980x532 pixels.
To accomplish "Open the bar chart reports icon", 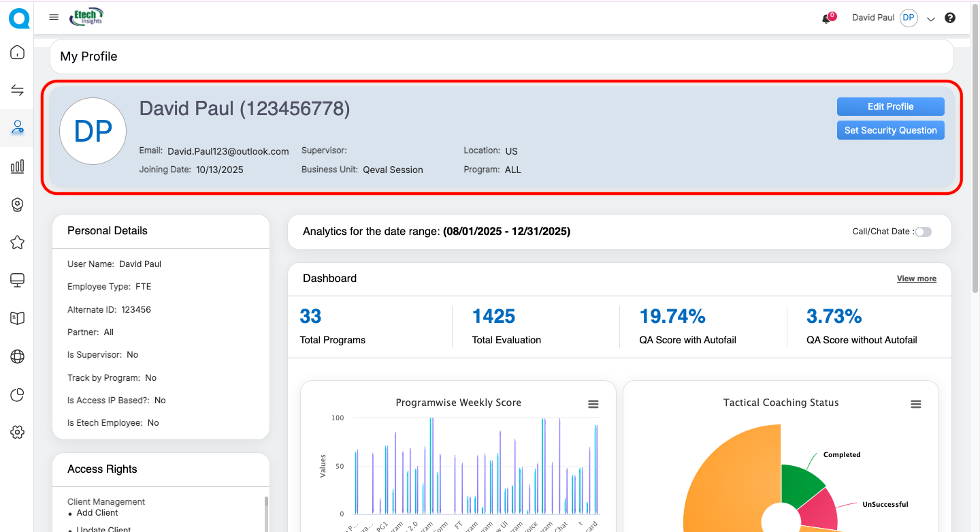I will tap(18, 166).
